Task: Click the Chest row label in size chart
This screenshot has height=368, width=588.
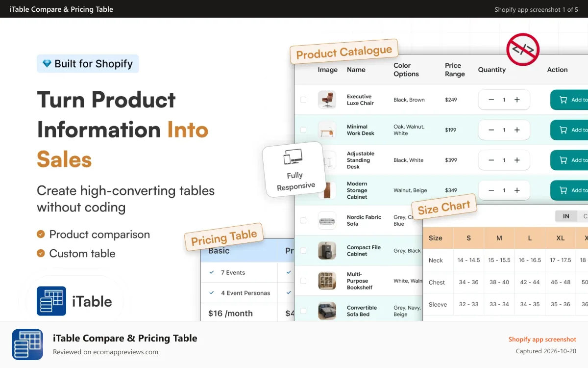Action: point(437,282)
